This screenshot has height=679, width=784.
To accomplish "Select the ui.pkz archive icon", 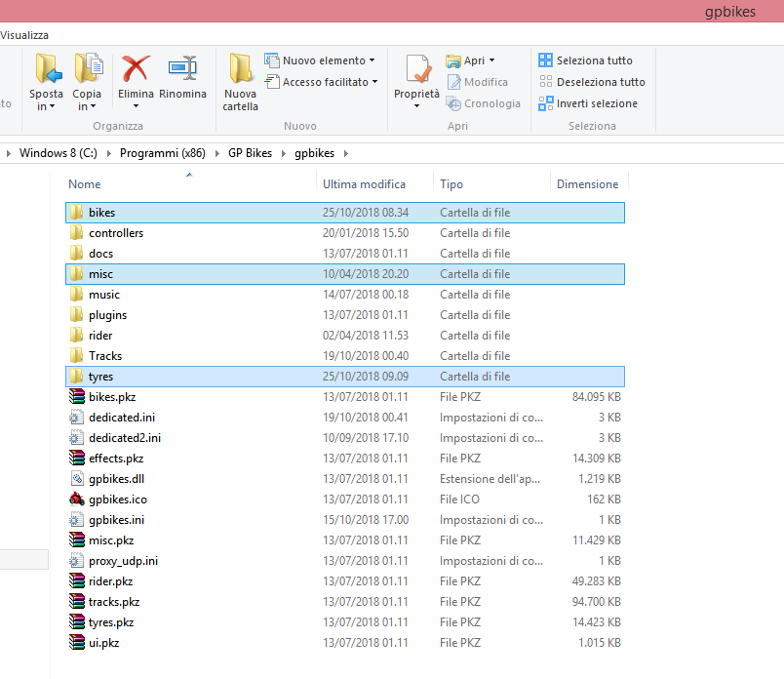I will click(77, 643).
